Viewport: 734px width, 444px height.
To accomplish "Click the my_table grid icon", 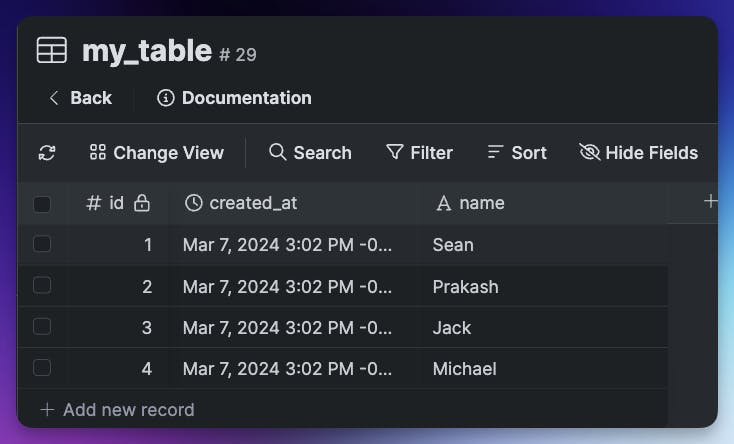I will [52, 50].
